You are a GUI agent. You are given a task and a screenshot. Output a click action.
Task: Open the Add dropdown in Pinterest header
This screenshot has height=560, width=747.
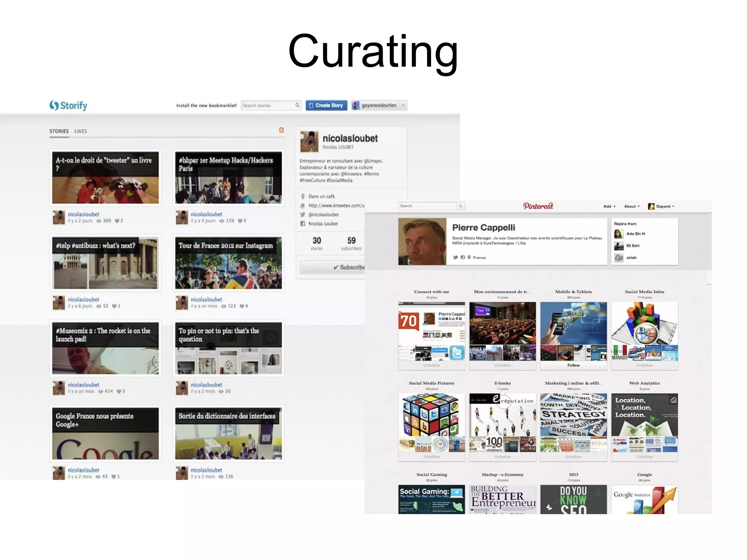pos(609,206)
